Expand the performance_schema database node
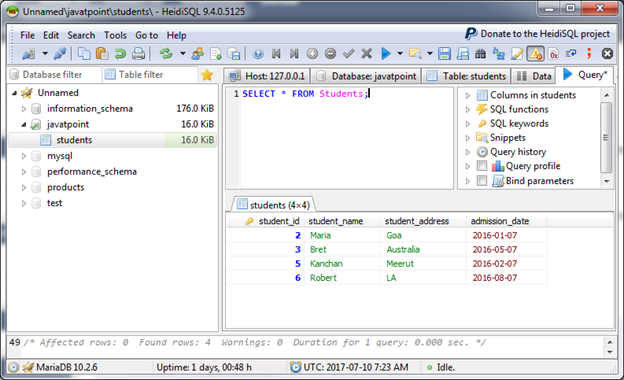624x380 pixels. click(24, 171)
